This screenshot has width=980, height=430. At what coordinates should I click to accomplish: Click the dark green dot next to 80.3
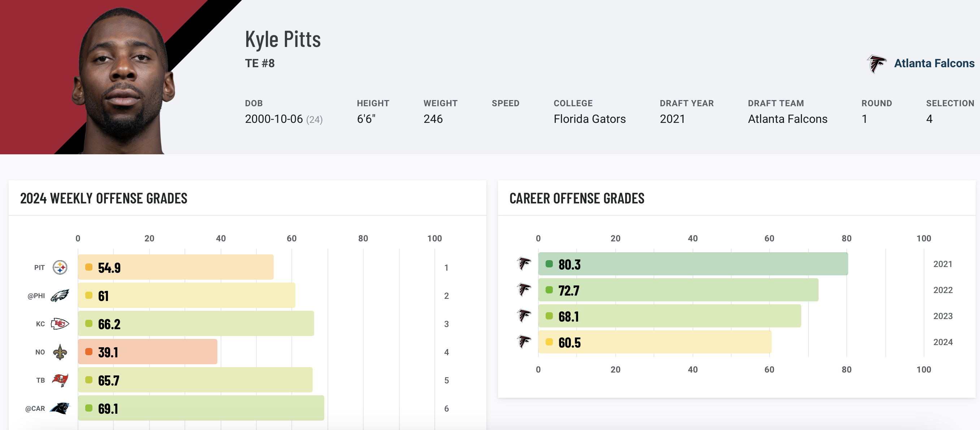[x=549, y=264]
